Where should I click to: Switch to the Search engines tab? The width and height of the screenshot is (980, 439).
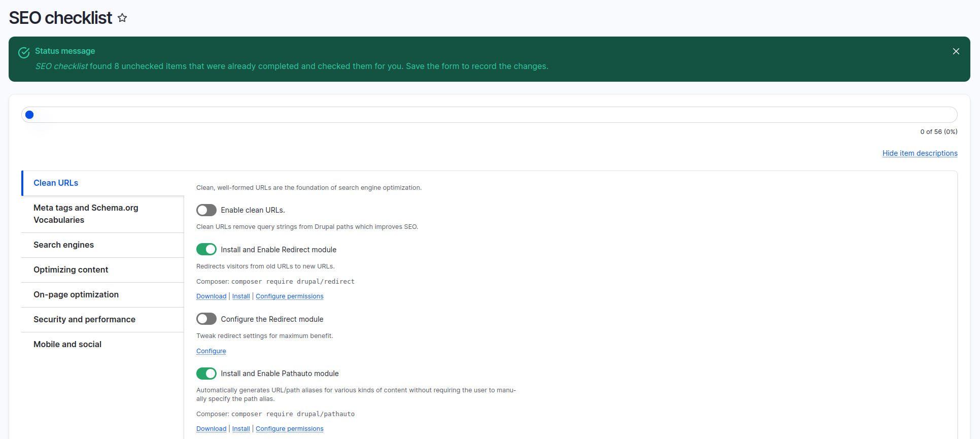coord(102,245)
